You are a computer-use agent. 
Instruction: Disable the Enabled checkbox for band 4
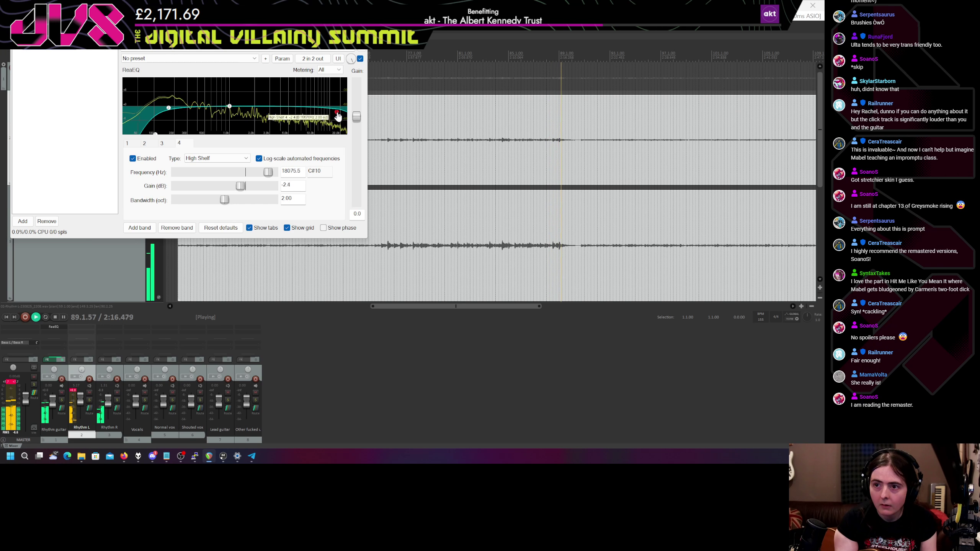(x=133, y=158)
